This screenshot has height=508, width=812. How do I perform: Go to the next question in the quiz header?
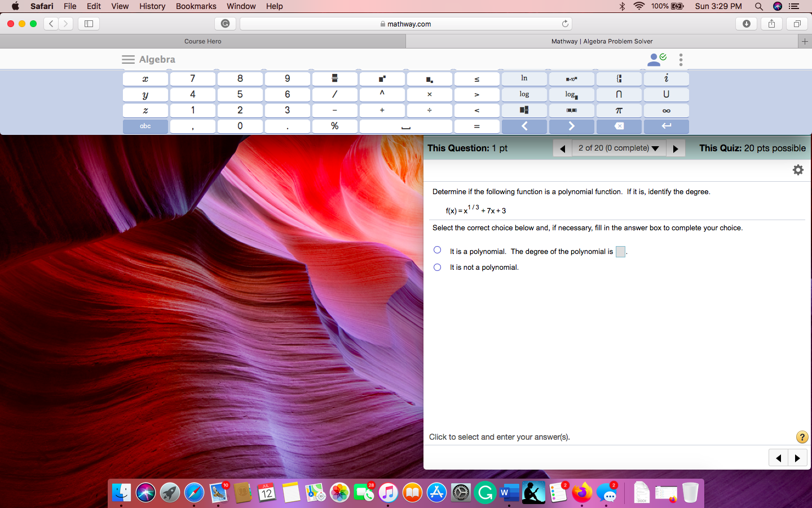click(676, 148)
